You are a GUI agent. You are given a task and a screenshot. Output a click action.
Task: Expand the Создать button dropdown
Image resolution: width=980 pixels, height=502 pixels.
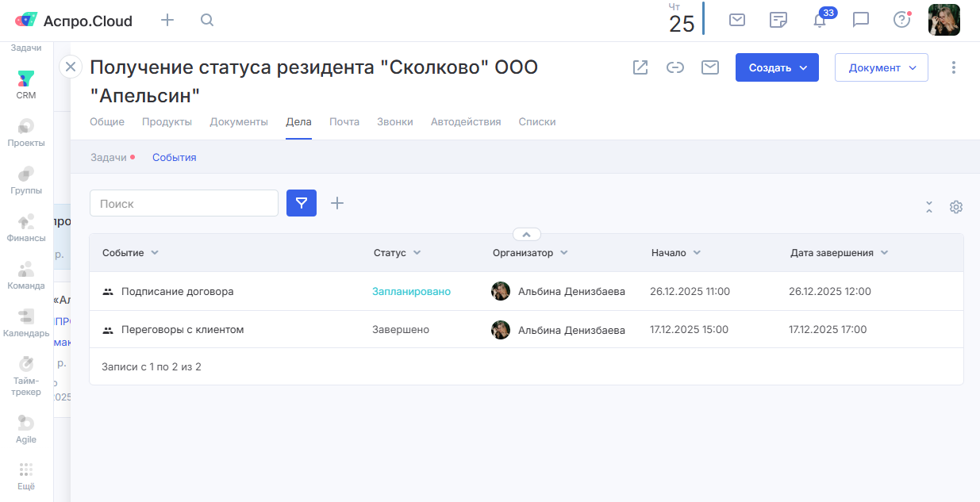click(804, 68)
